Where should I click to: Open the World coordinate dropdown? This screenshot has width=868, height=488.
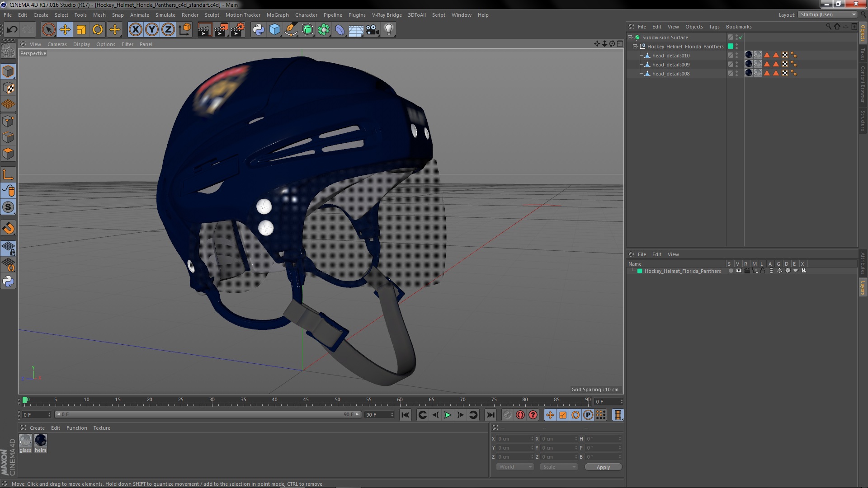[515, 467]
